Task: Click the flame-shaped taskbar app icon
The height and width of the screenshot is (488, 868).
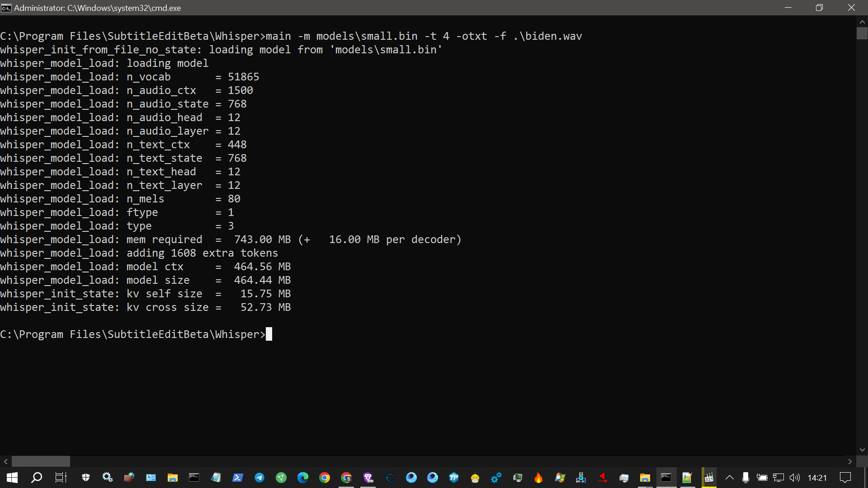Action: (x=538, y=478)
